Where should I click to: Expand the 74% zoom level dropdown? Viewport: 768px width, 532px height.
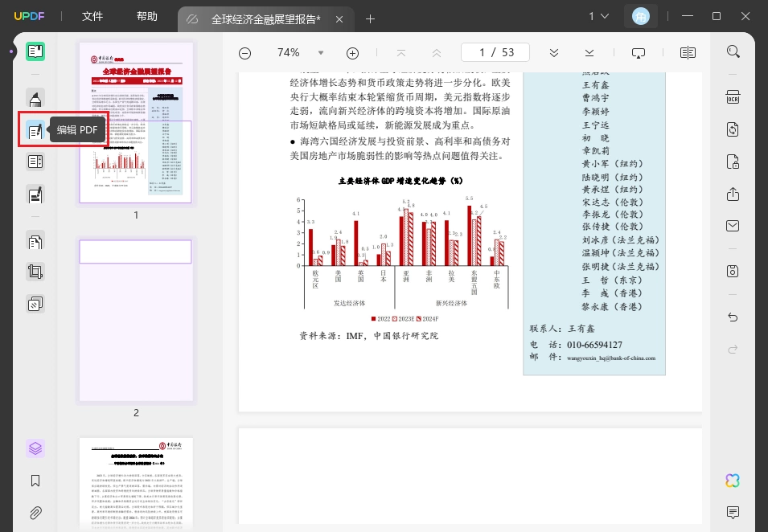coord(321,53)
